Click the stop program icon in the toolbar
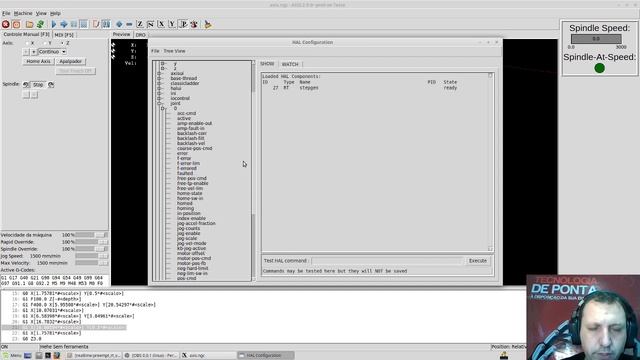The width and height of the screenshot is (640, 360). (x=84, y=24)
